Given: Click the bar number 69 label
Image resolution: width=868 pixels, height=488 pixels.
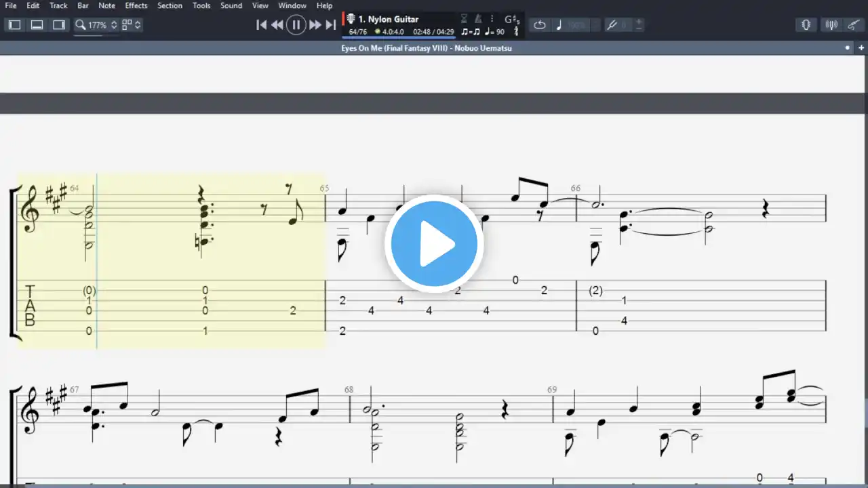Looking at the screenshot, I should point(552,390).
